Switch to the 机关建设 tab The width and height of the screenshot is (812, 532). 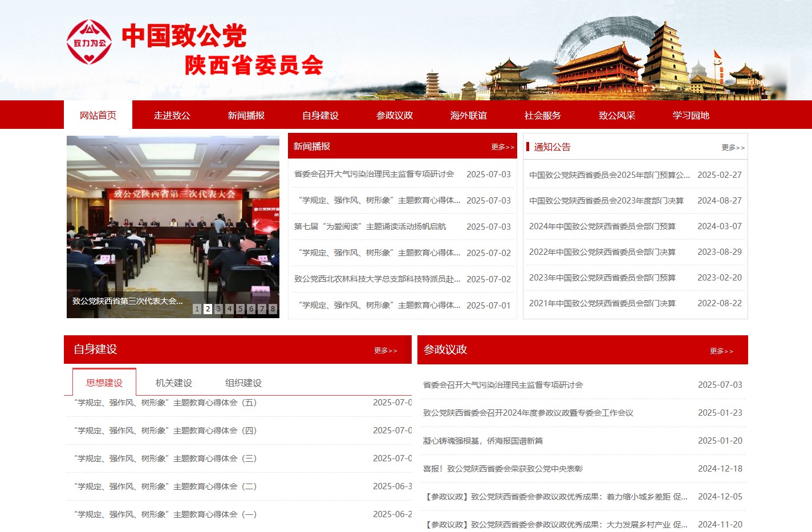174,383
